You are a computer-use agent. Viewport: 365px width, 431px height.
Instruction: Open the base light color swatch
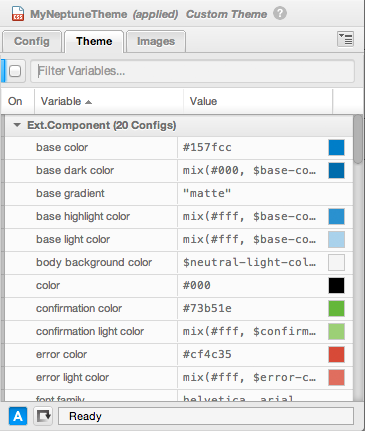336,240
